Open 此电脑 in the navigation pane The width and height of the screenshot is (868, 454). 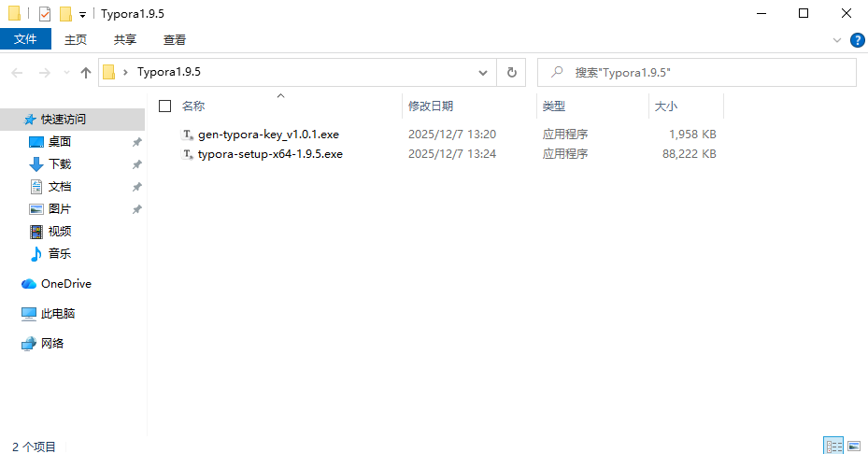(x=58, y=313)
